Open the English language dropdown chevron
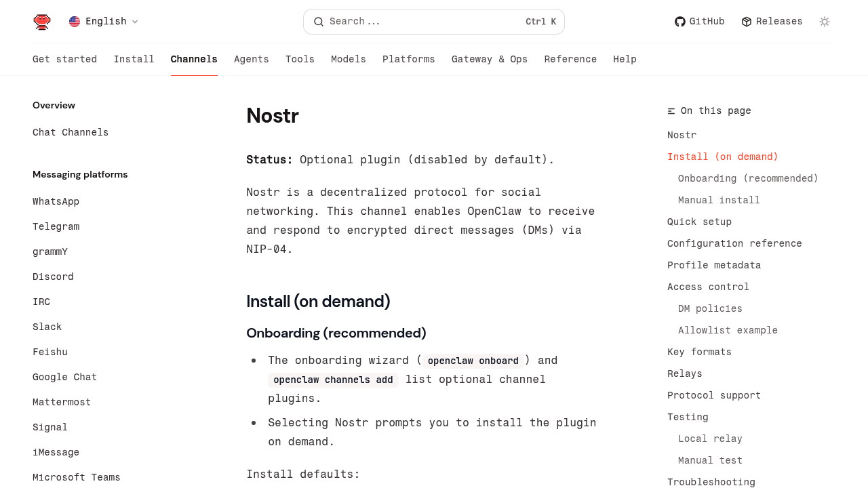The image size is (868, 488). tap(135, 22)
